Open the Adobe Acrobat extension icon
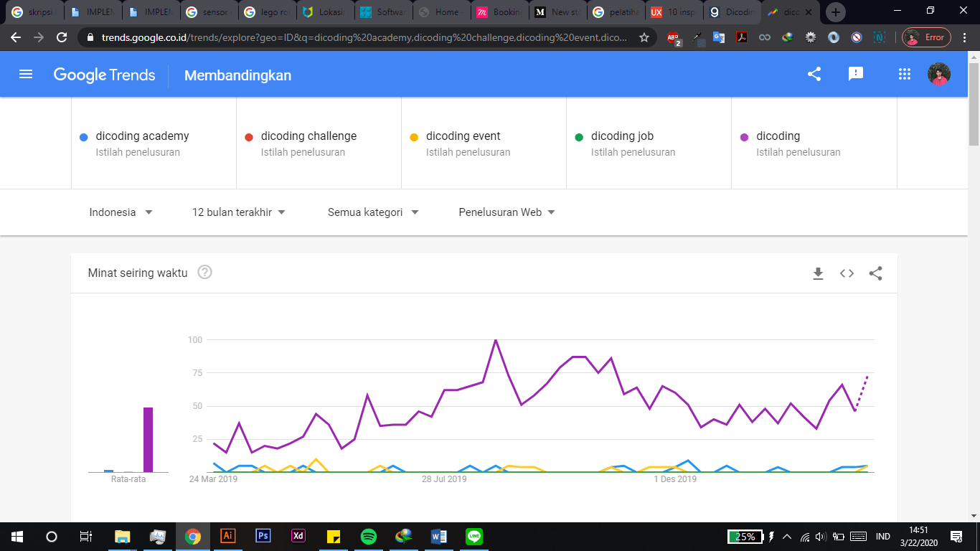 (742, 37)
